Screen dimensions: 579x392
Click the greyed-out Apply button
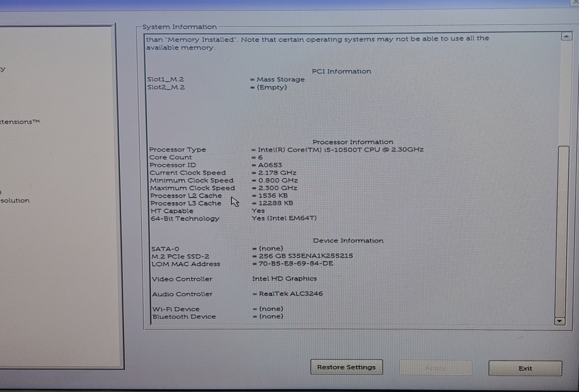pyautogui.click(x=435, y=367)
